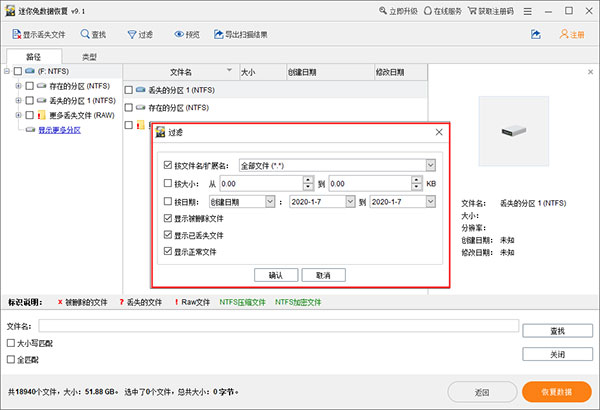The width and height of the screenshot is (600, 410).
Task: Enable the 按日期 checkbox
Action: [167, 201]
